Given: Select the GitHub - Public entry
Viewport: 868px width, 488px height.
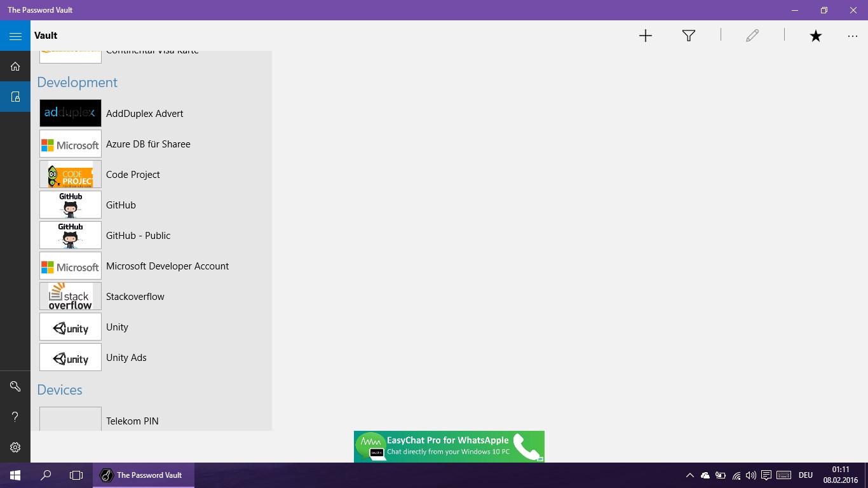Looking at the screenshot, I should (138, 236).
